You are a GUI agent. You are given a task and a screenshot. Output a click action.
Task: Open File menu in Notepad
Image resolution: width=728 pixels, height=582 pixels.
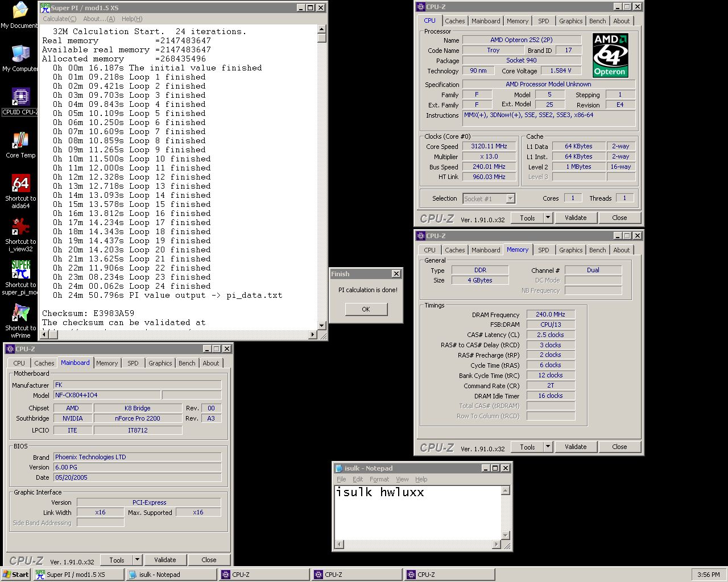tap(341, 479)
